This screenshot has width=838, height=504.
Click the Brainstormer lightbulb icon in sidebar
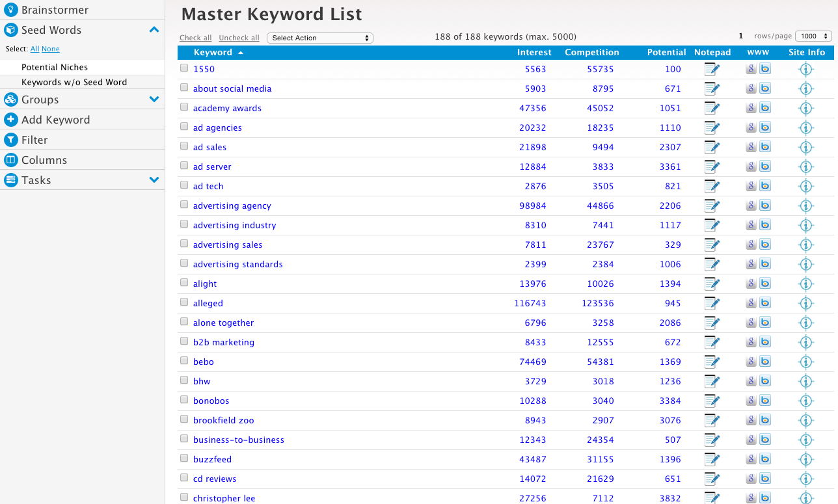tap(10, 10)
